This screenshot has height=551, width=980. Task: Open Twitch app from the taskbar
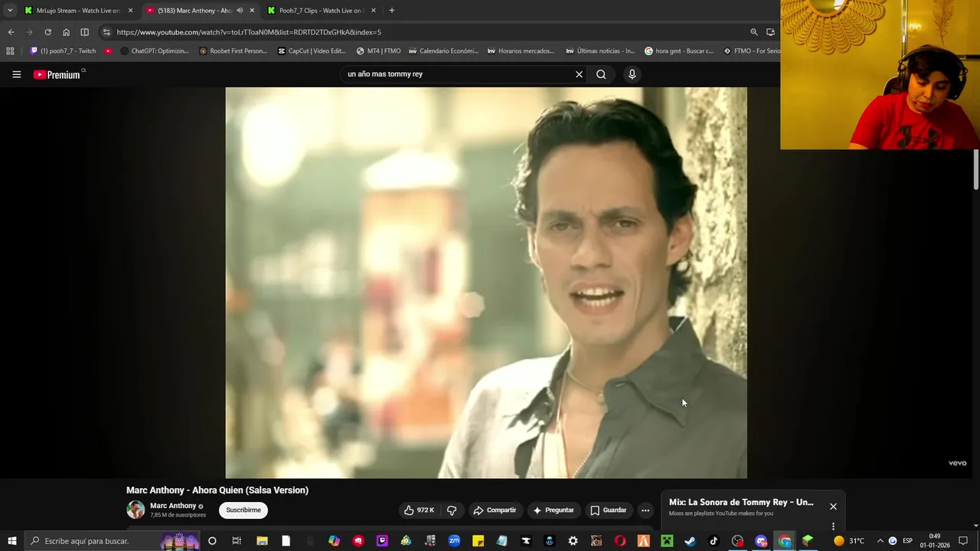click(382, 541)
